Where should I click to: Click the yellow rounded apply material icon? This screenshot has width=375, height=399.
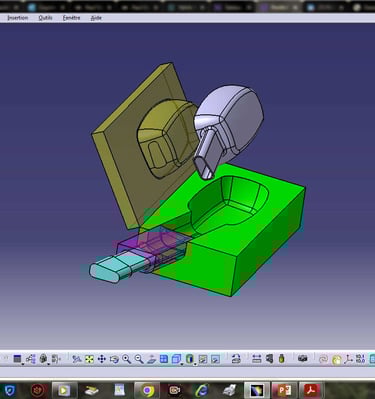point(337,359)
